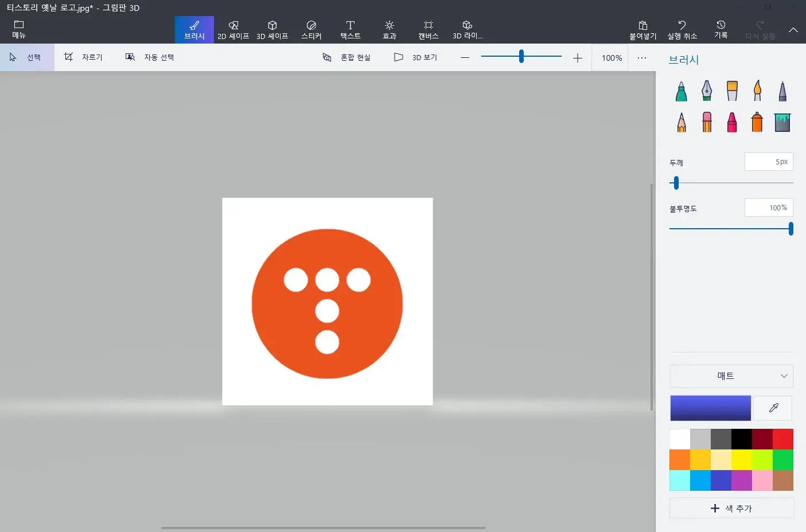The image size is (806, 532).
Task: Open the more options ellipsis menu
Action: (642, 57)
